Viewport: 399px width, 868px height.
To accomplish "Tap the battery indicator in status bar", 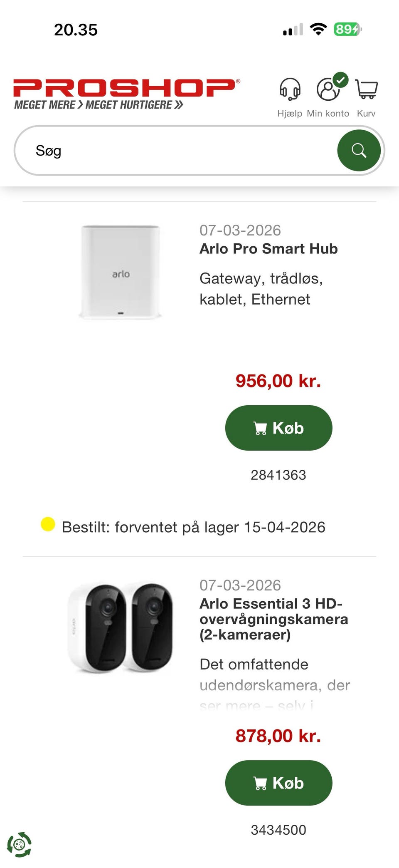I will coord(347,30).
